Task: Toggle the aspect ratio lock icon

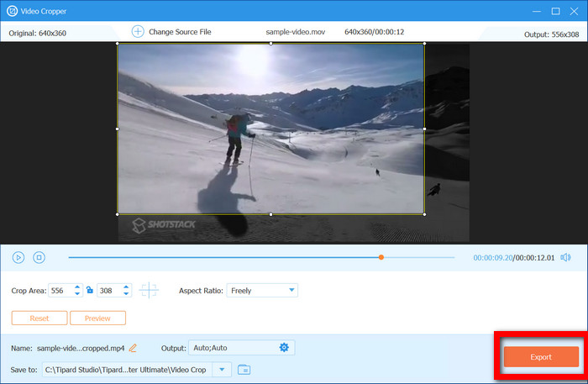Action: click(90, 290)
